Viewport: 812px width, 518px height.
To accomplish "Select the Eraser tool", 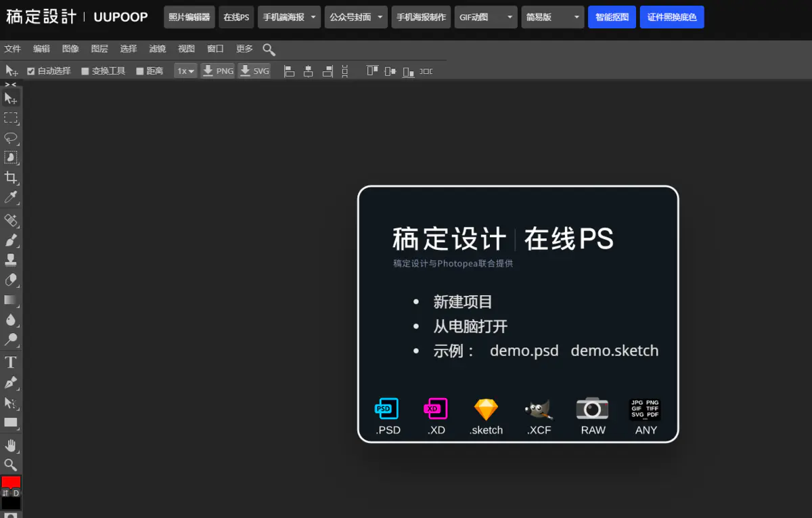I will (11, 280).
